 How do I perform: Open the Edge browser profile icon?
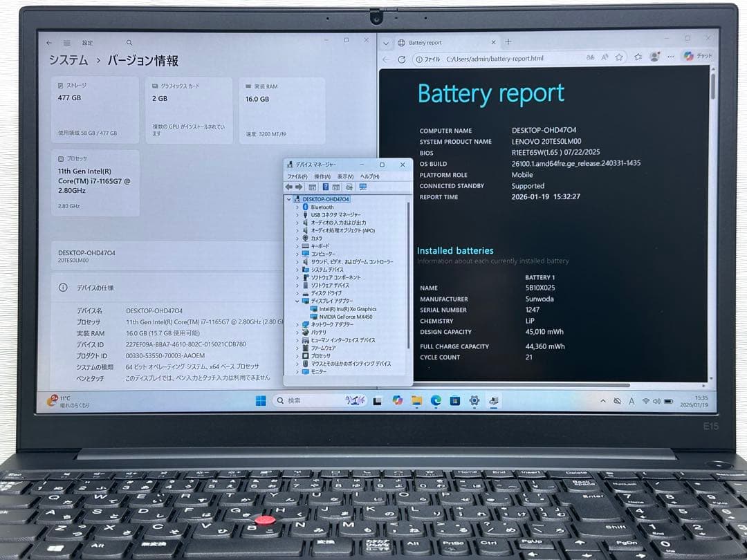654,57
